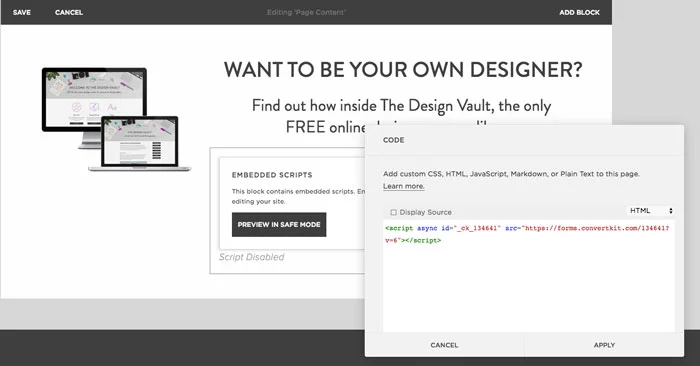Click the devices mockup image
Viewport: 700px width, 366px height.
[x=117, y=120]
